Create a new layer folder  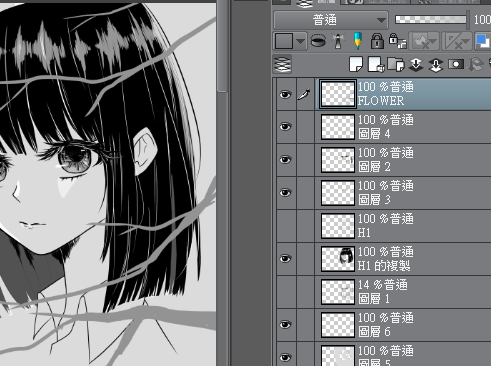[396, 64]
